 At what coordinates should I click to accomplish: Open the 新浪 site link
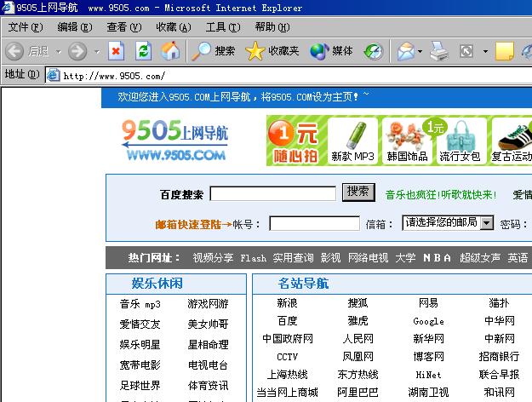(x=287, y=302)
